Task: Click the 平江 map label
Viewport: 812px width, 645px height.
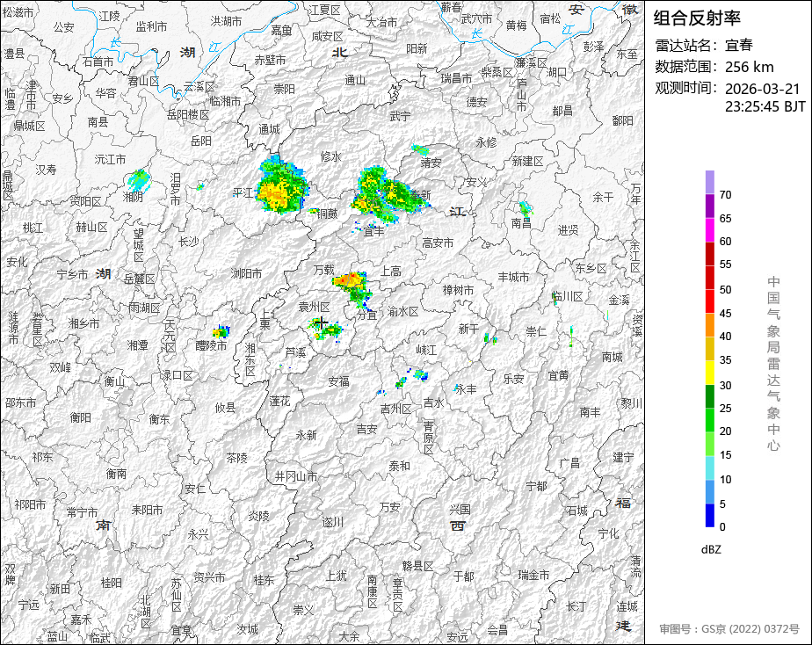Action: (x=243, y=193)
